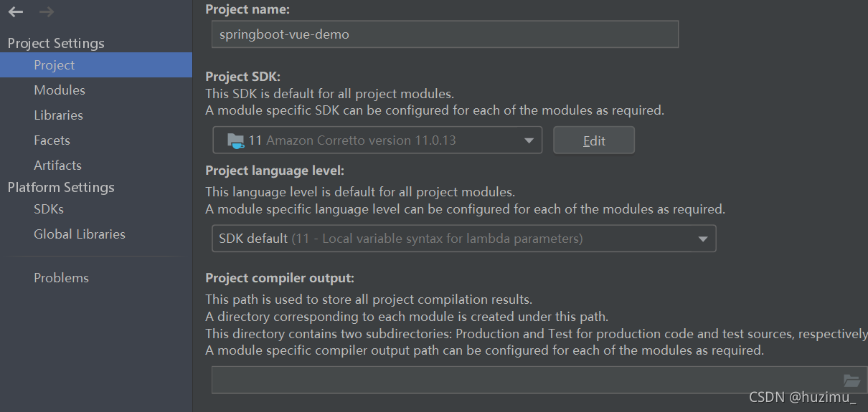The image size is (868, 412).
Task: Click the compiler output path field
Action: pos(539,380)
